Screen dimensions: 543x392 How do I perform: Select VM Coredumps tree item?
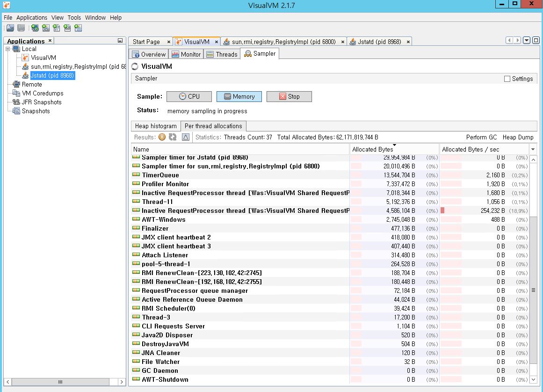[43, 93]
